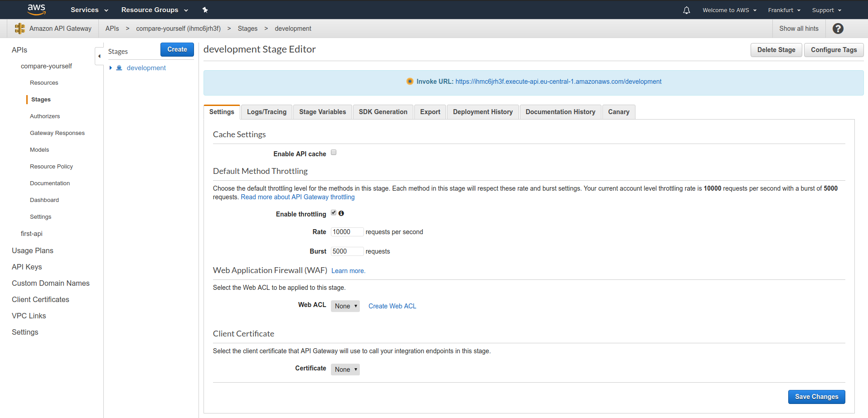
Task: Select the Settings tab of stage editor
Action: pyautogui.click(x=222, y=112)
